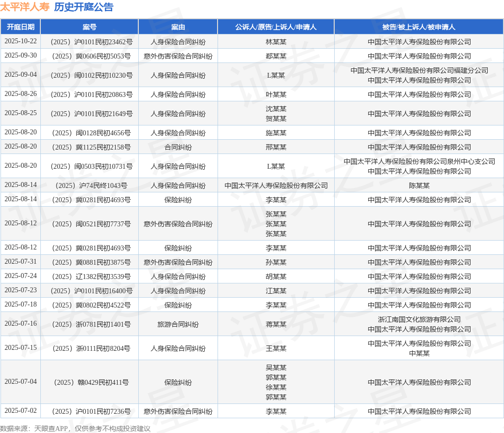
Task: Click the date 2025-10-22
Action: click(21, 41)
